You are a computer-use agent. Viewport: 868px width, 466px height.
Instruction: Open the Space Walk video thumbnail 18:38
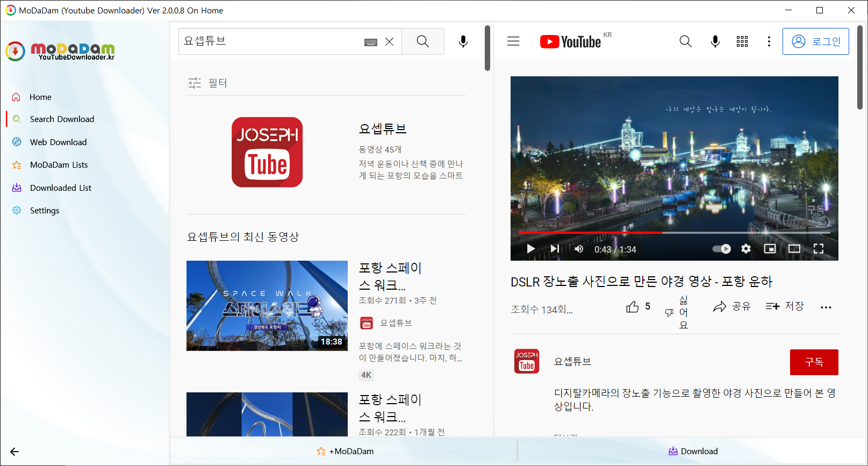click(x=267, y=306)
